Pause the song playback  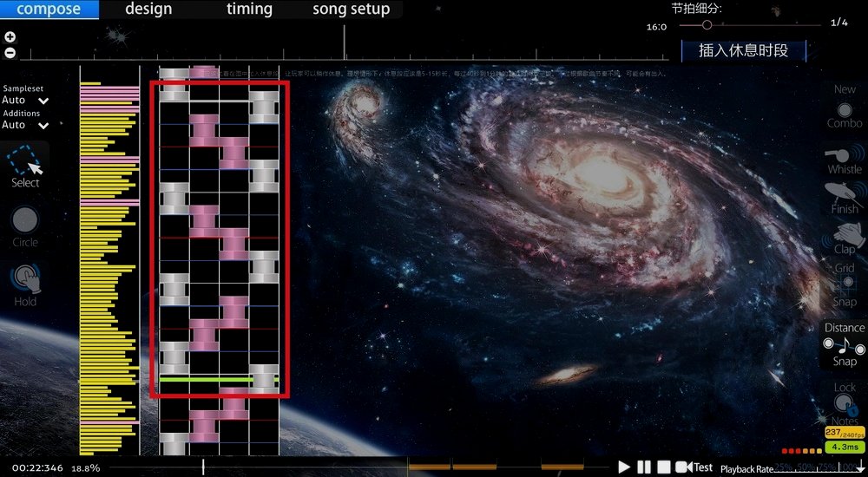click(x=643, y=467)
